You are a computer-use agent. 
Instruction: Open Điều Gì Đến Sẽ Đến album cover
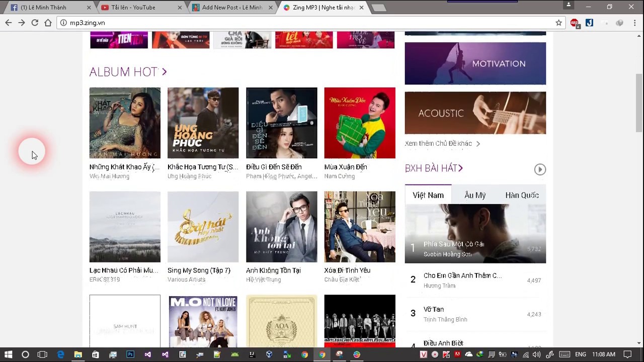282,123
